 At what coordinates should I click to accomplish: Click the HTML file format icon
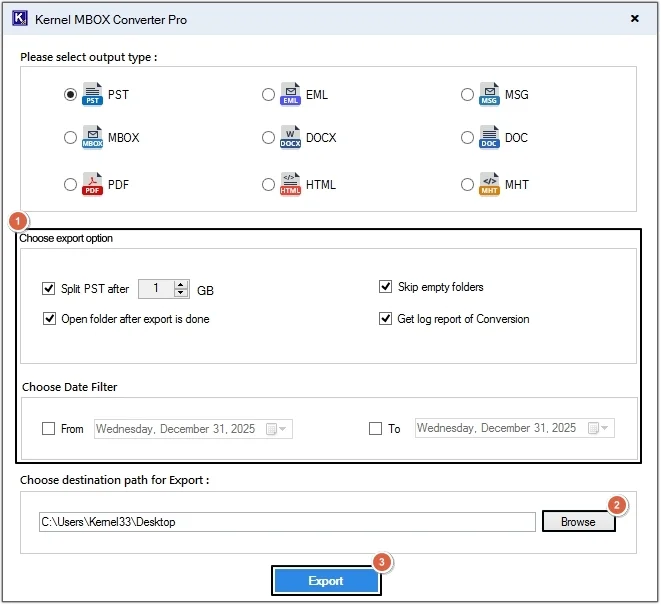(x=290, y=185)
